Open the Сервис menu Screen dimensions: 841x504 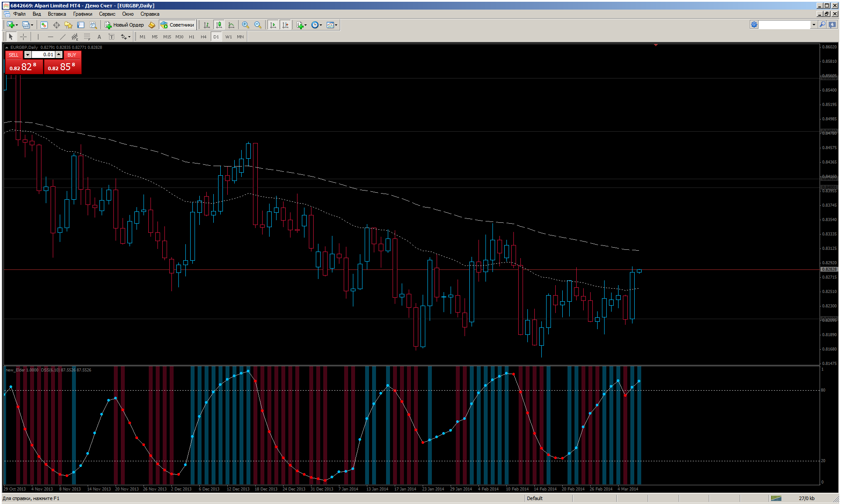click(107, 14)
